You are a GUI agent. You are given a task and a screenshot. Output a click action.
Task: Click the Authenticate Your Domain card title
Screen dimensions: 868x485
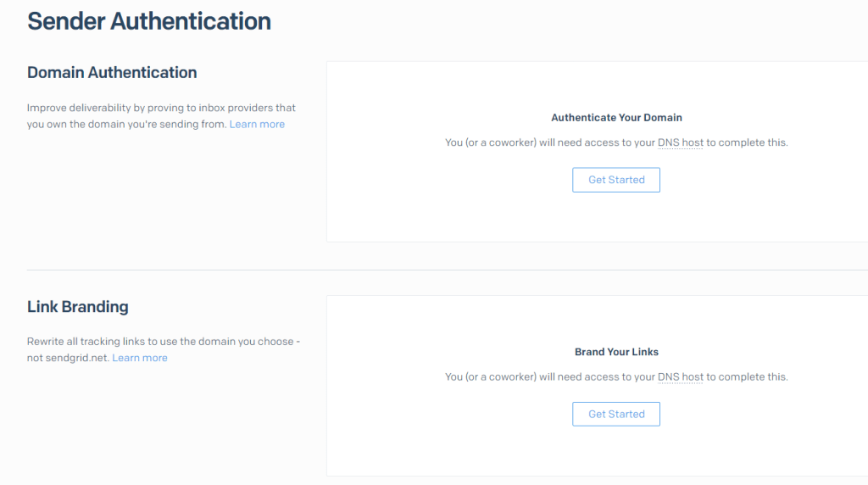616,118
